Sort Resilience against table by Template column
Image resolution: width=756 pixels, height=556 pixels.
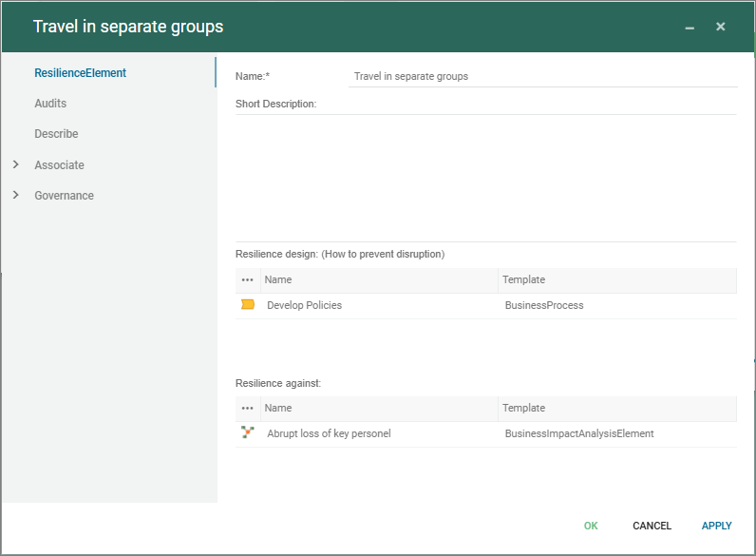[x=615, y=409]
